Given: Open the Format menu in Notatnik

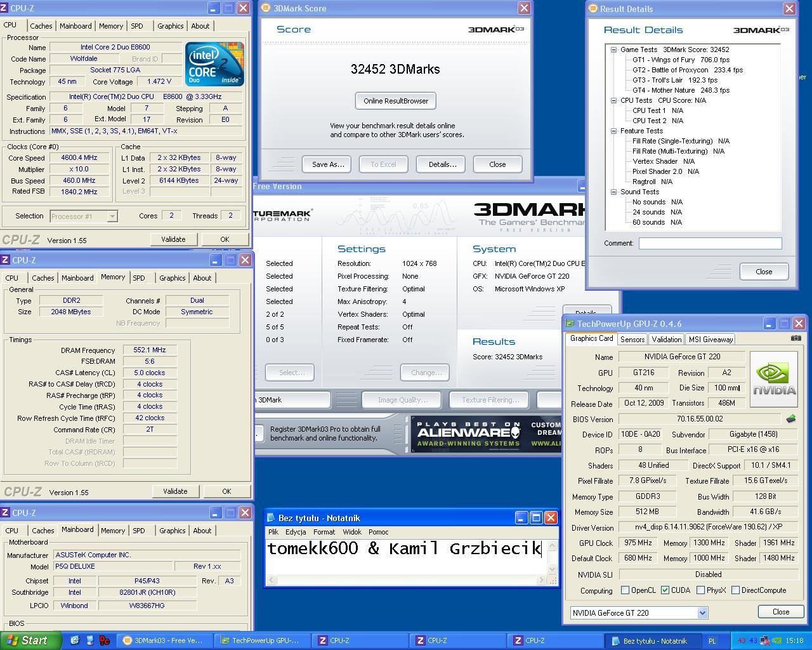Looking at the screenshot, I should [324, 532].
